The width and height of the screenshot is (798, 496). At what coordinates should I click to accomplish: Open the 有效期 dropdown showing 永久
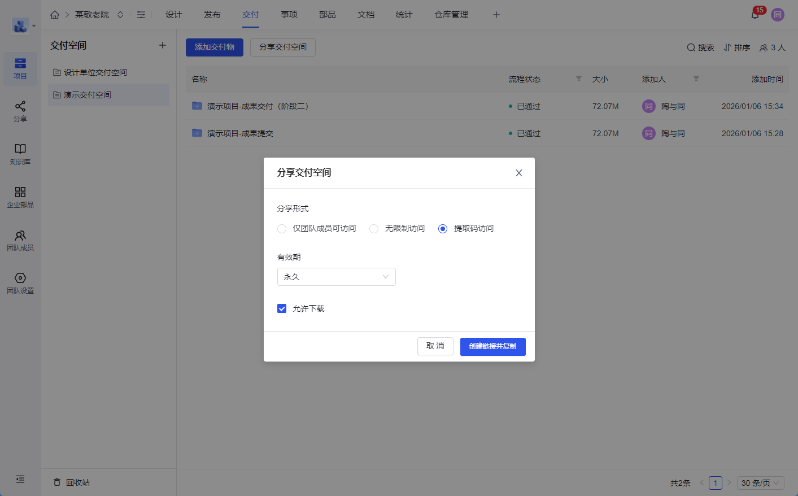coord(336,277)
